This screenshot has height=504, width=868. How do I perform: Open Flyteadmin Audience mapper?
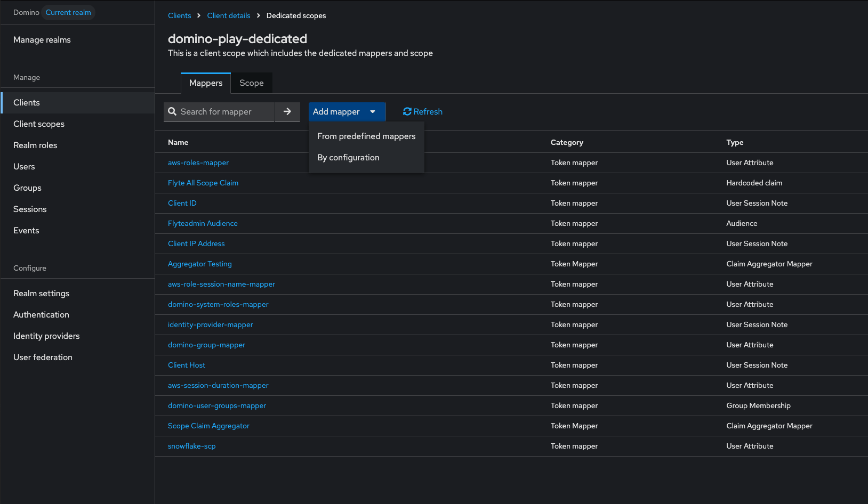(203, 223)
